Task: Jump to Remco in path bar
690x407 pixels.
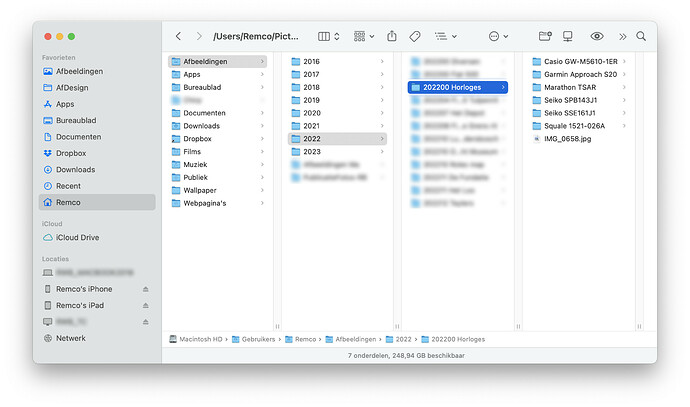Action: click(x=301, y=339)
